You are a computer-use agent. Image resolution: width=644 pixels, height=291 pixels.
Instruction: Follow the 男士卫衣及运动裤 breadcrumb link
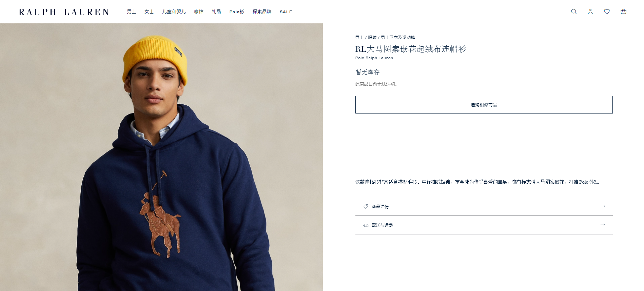coord(398,38)
